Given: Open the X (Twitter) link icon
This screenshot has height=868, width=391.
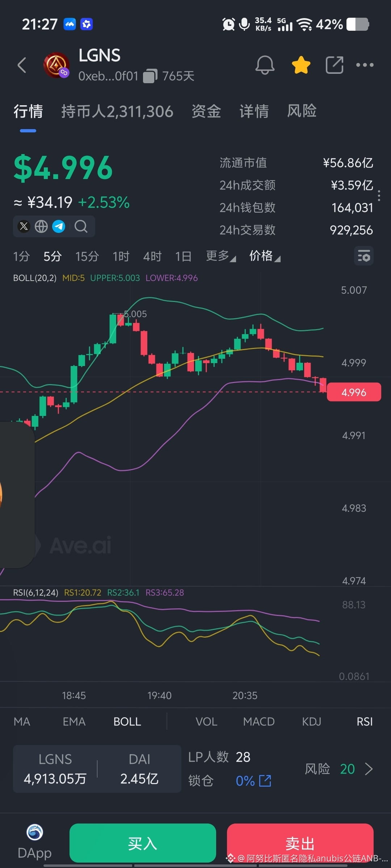Looking at the screenshot, I should pyautogui.click(x=24, y=226).
